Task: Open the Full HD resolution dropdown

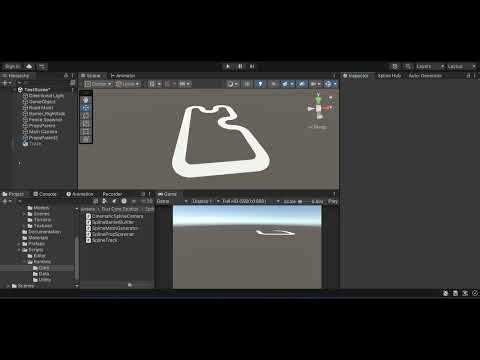Action: [x=251, y=201]
